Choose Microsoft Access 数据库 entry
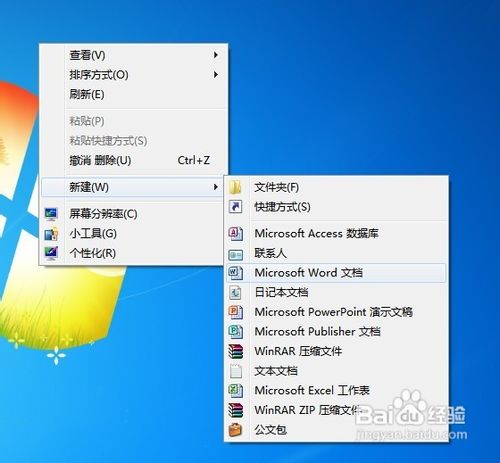 pyautogui.click(x=336, y=233)
